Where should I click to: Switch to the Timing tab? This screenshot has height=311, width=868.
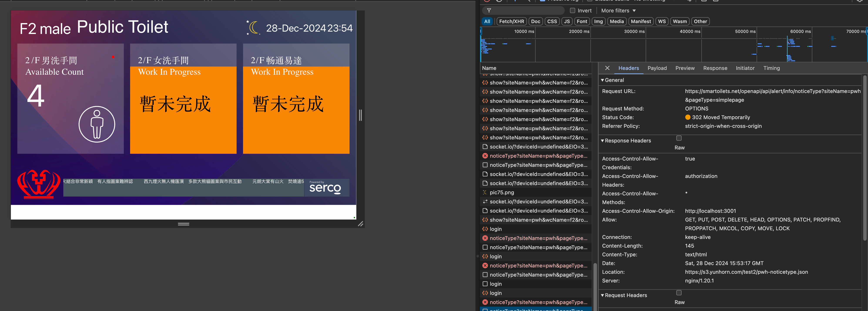click(x=771, y=68)
